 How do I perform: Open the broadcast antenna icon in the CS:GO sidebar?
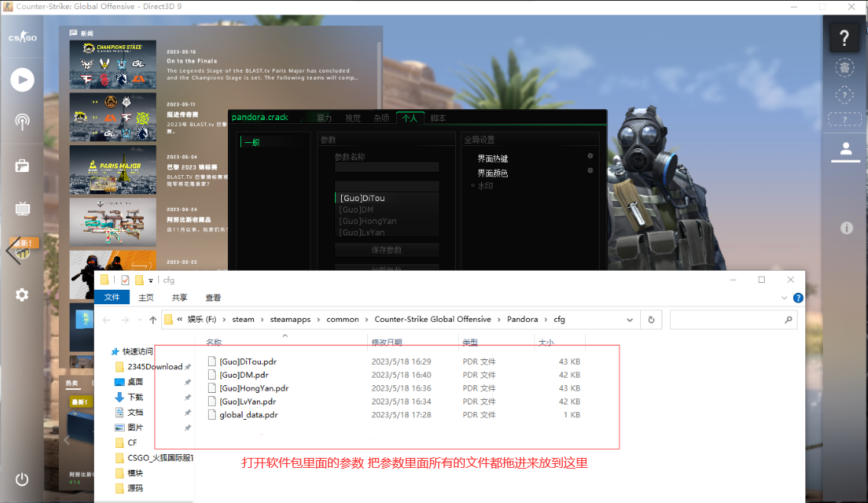pyautogui.click(x=22, y=122)
